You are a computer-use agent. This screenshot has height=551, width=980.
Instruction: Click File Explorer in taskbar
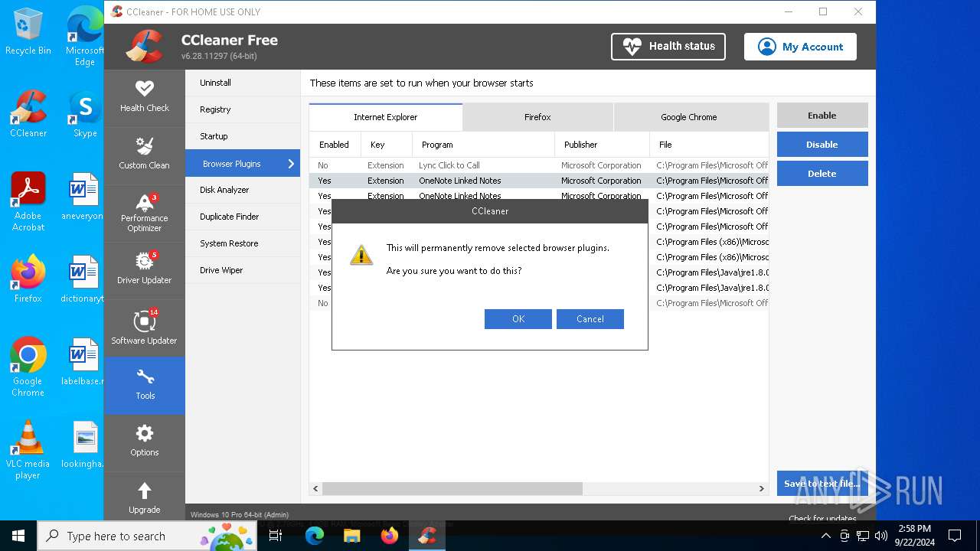click(351, 536)
